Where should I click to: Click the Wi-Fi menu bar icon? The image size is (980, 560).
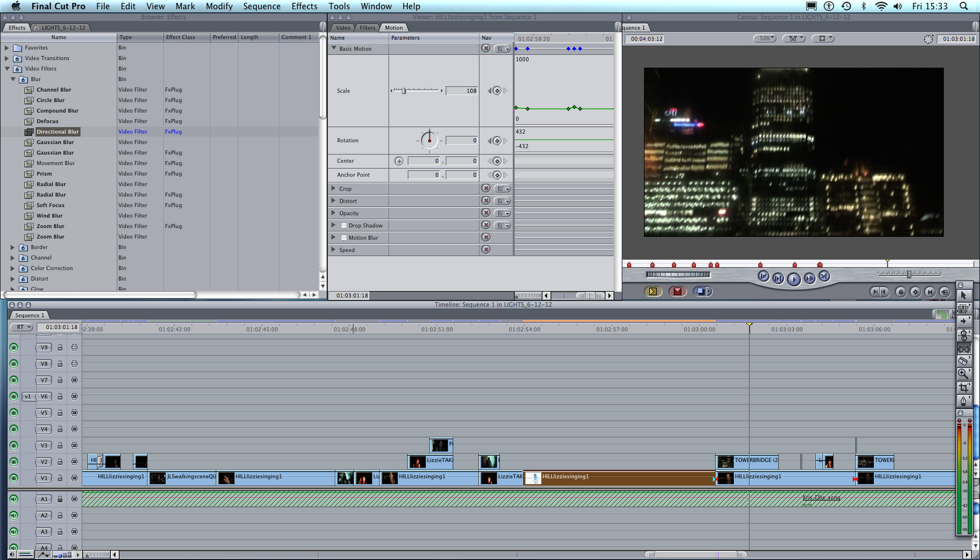point(881,6)
